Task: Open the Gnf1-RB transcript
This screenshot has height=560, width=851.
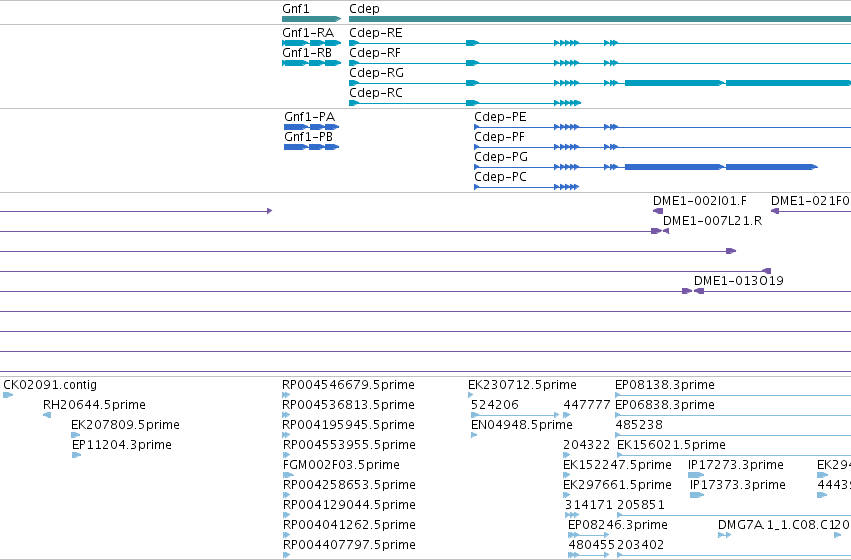Action: coord(312,63)
